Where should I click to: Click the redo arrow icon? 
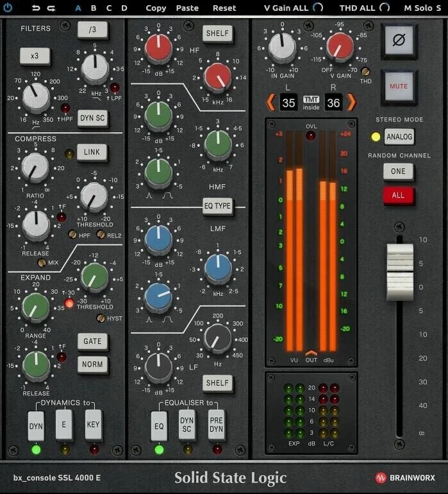click(x=51, y=8)
